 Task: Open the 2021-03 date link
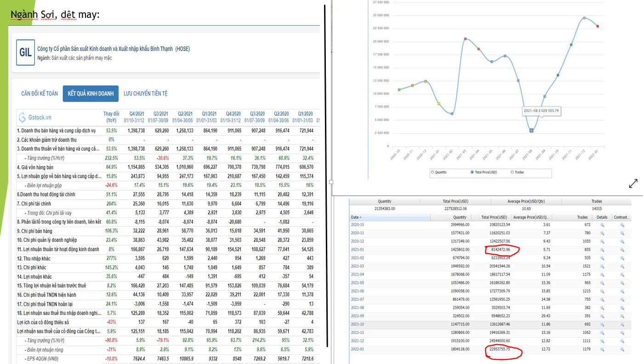pos(357,266)
